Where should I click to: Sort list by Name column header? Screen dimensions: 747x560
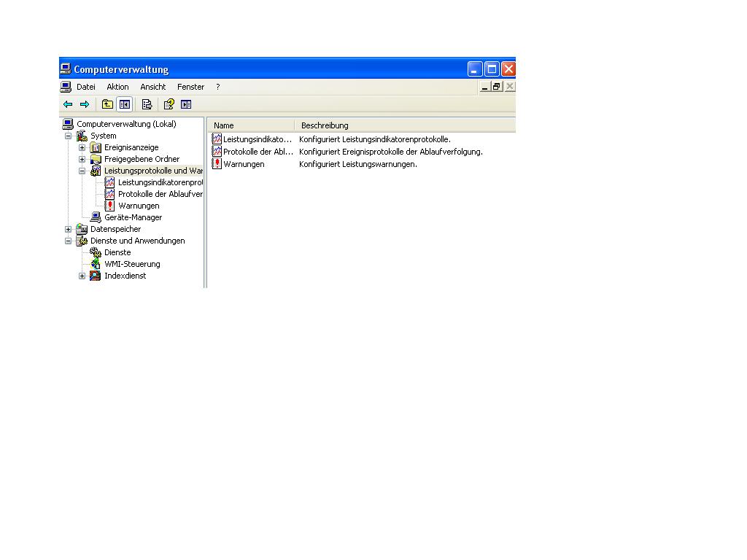(252, 125)
